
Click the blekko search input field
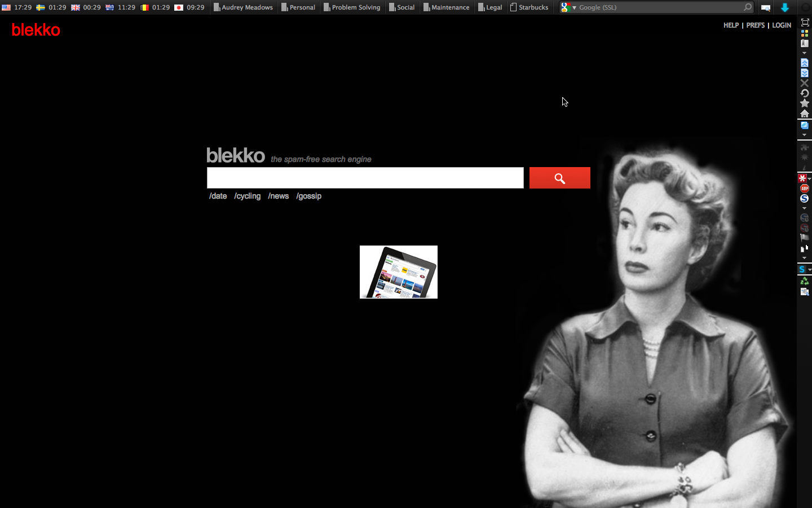tap(365, 178)
